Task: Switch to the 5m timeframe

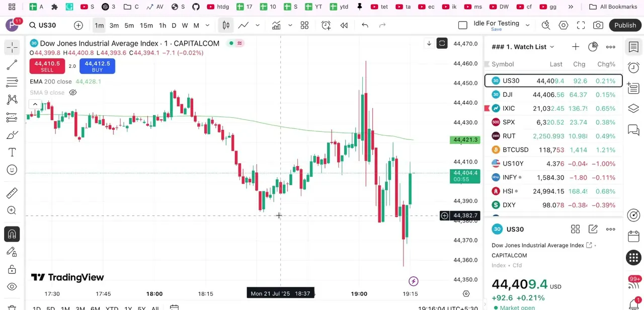Action: pyautogui.click(x=129, y=25)
